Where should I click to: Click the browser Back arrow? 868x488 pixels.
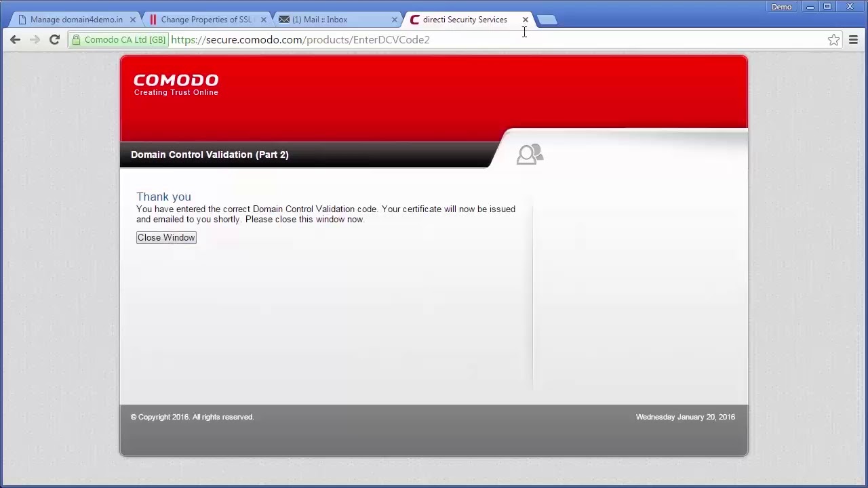click(15, 40)
